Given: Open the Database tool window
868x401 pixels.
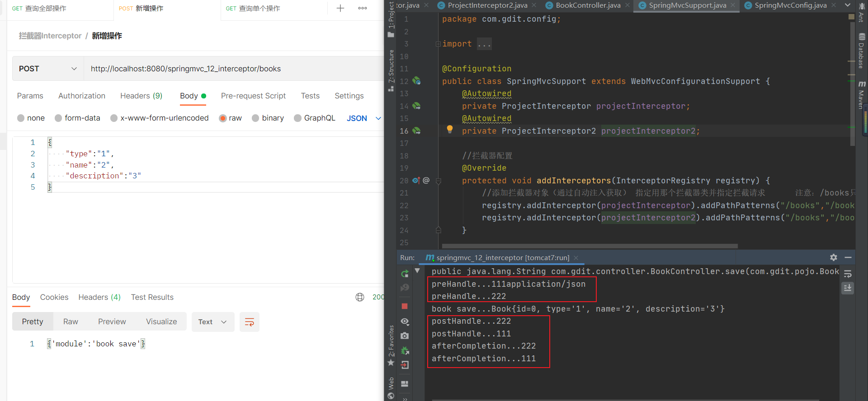Looking at the screenshot, I should (x=862, y=51).
